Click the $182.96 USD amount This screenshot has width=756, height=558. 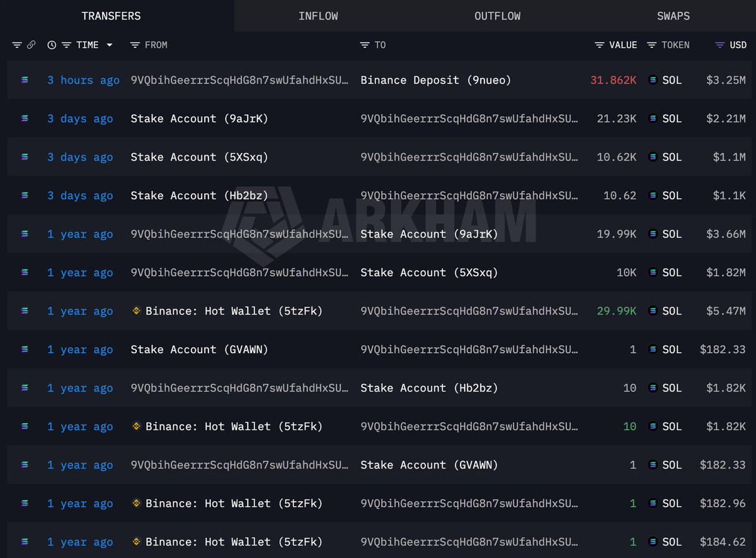723,503
